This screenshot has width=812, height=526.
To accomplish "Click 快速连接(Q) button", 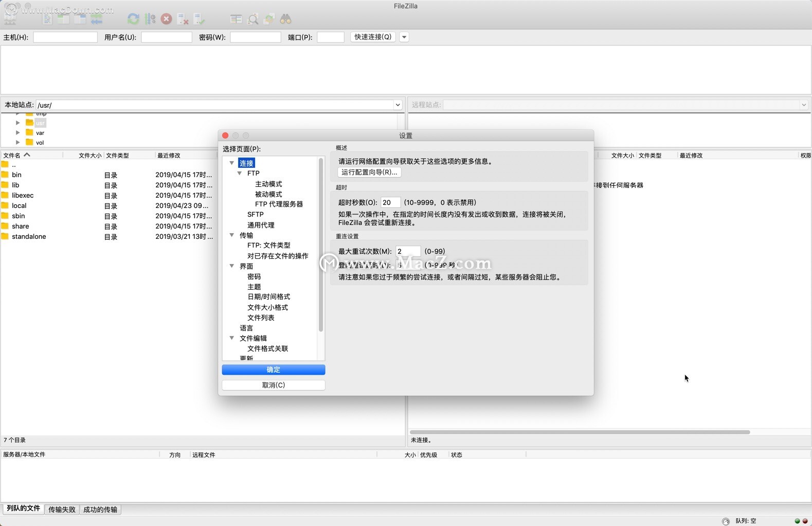I will click(373, 37).
